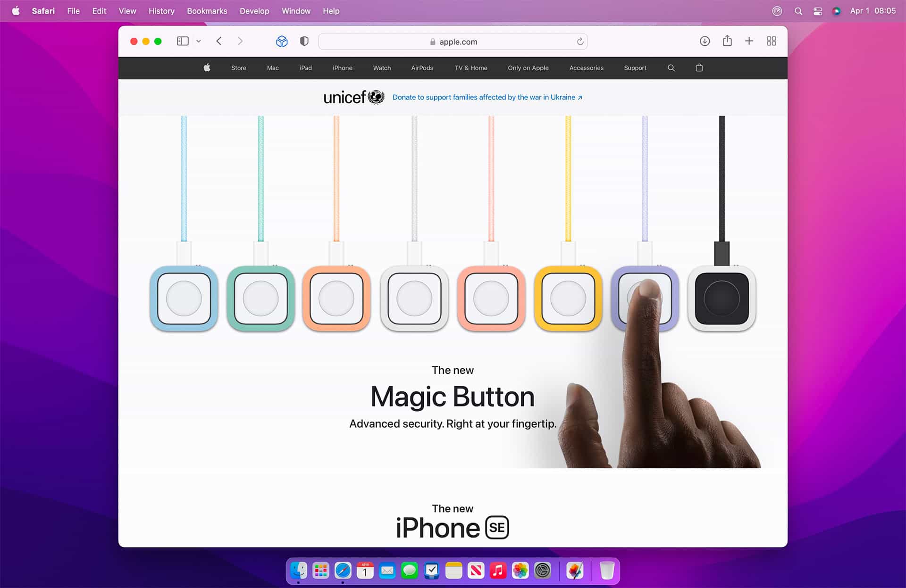
Task: Open the shopping bag icon
Action: click(699, 67)
